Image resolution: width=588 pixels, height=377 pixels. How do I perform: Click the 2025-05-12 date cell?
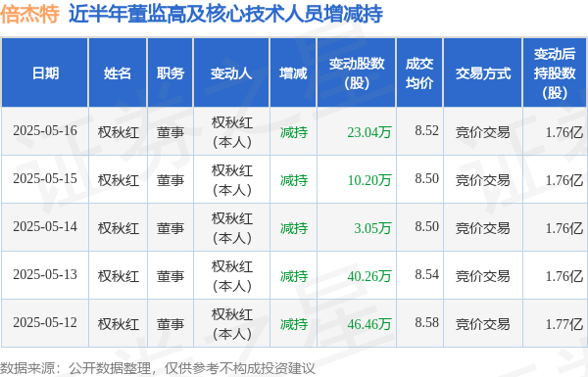tap(45, 323)
